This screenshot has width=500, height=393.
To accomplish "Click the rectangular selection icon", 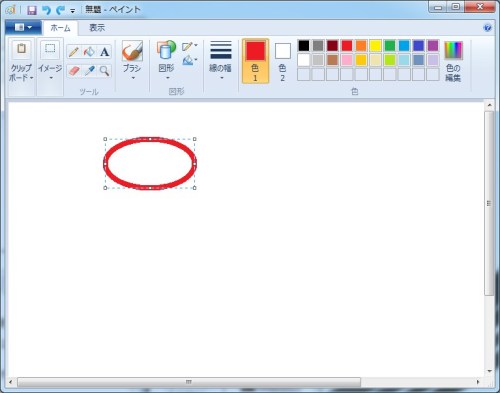I will 50,49.
